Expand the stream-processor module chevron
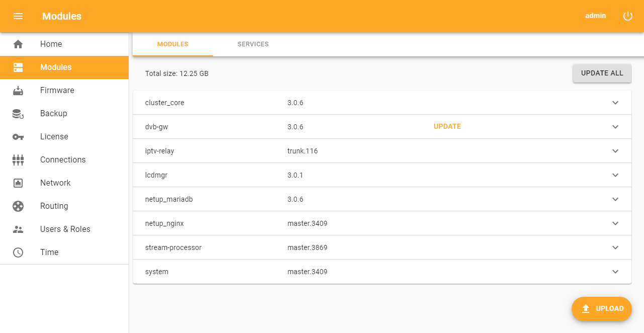644x333 pixels. coord(615,247)
